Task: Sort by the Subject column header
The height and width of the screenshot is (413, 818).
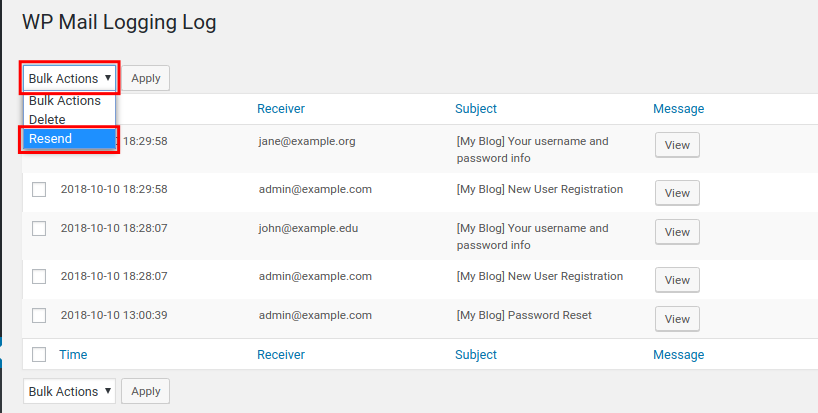Action: pos(476,109)
